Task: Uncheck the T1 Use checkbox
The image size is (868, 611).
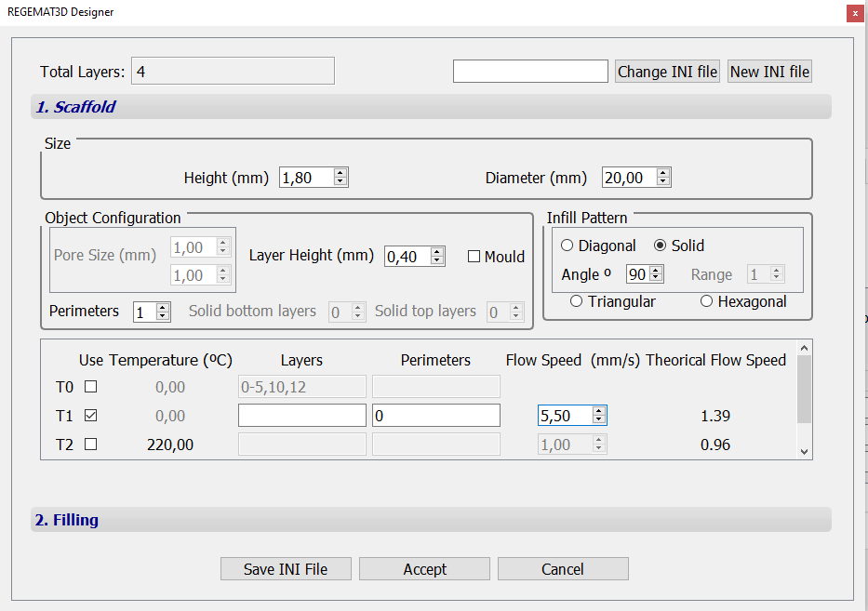Action: 91,416
